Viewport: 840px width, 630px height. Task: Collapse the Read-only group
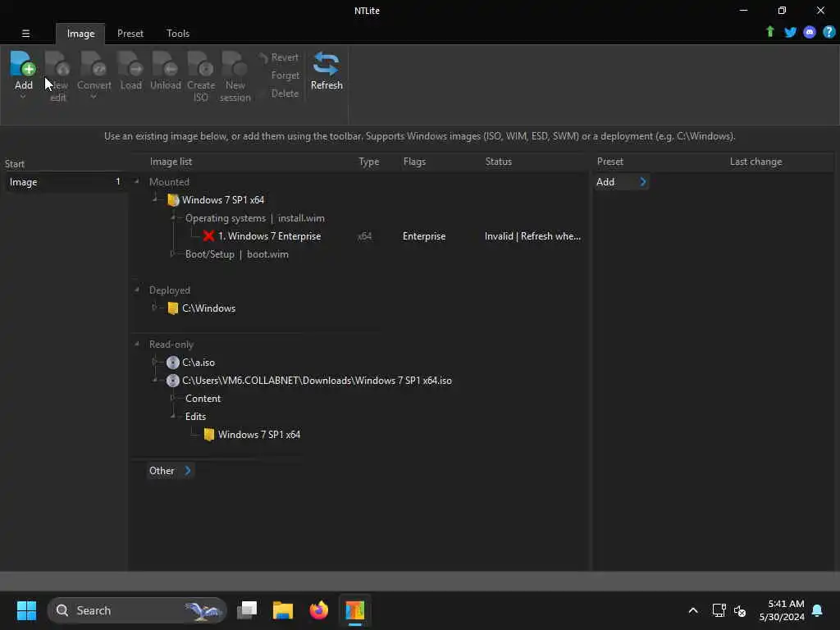137,344
